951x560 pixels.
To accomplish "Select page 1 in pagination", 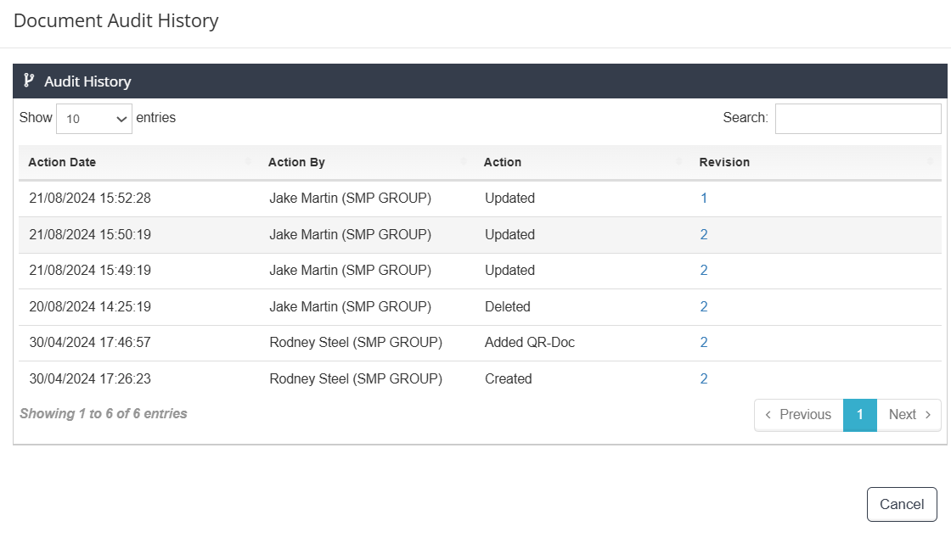I will point(859,415).
